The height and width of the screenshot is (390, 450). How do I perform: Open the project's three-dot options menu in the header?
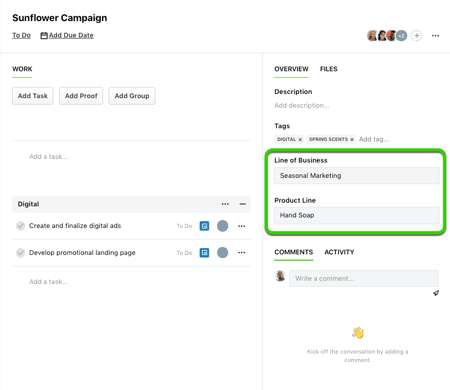pyautogui.click(x=435, y=35)
